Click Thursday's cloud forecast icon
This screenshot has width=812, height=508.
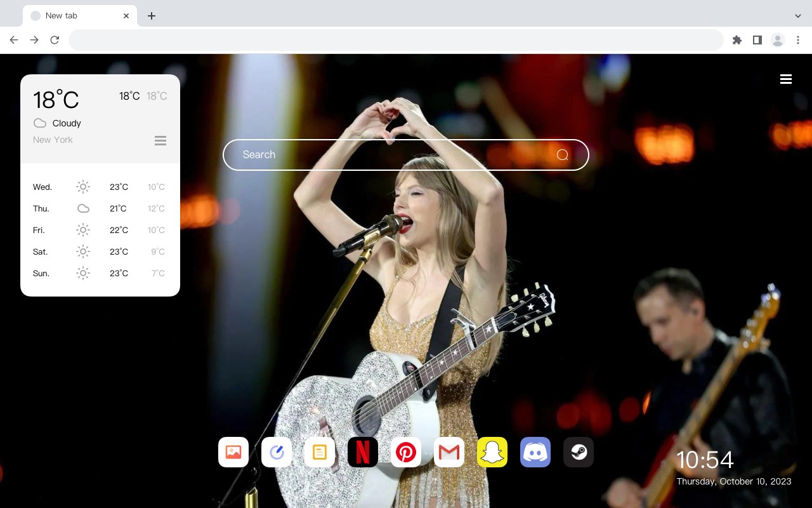[83, 208]
